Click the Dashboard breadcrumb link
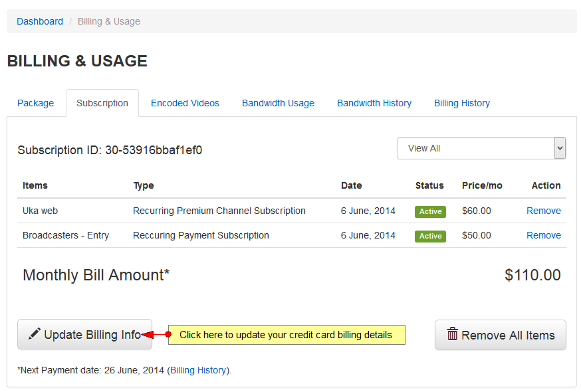The image size is (581, 392). click(x=40, y=21)
